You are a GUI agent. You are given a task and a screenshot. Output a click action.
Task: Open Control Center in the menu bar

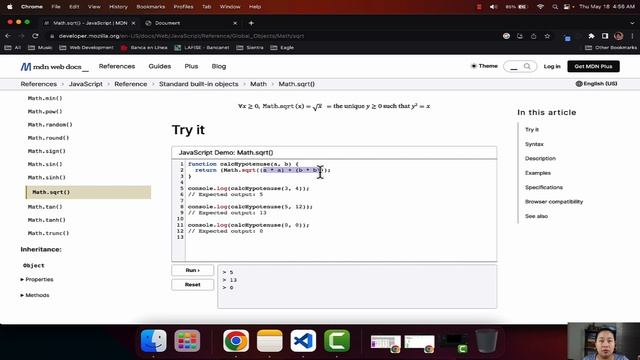click(x=567, y=7)
